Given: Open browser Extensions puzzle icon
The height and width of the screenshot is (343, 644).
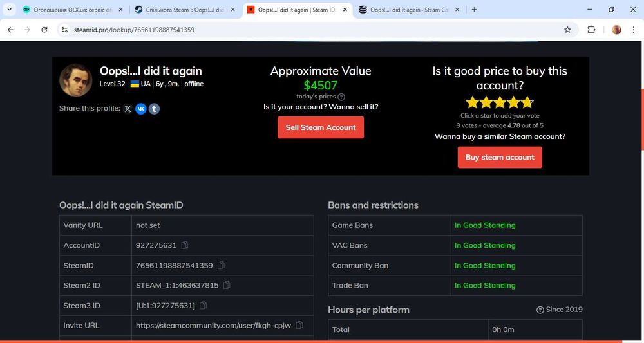Looking at the screenshot, I should [x=591, y=30].
